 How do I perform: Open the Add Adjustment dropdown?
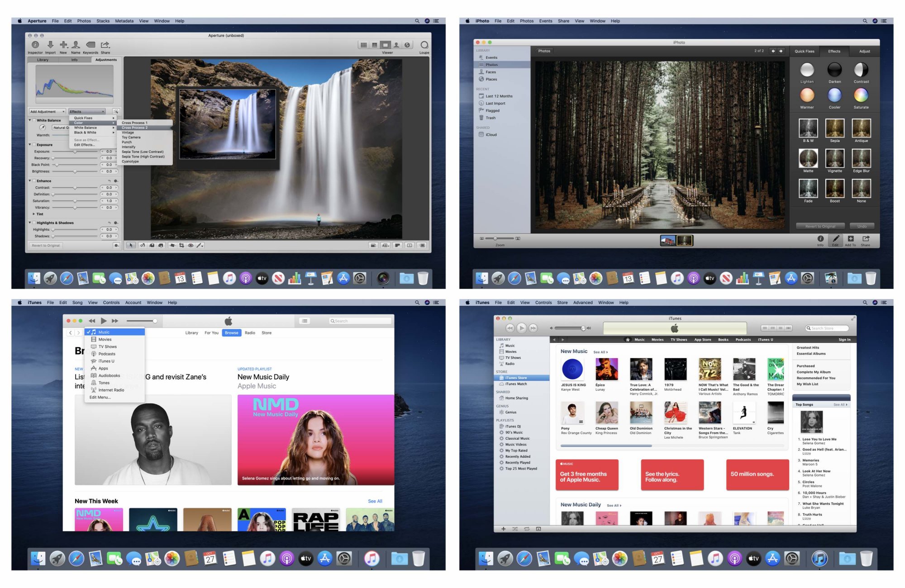click(x=47, y=111)
